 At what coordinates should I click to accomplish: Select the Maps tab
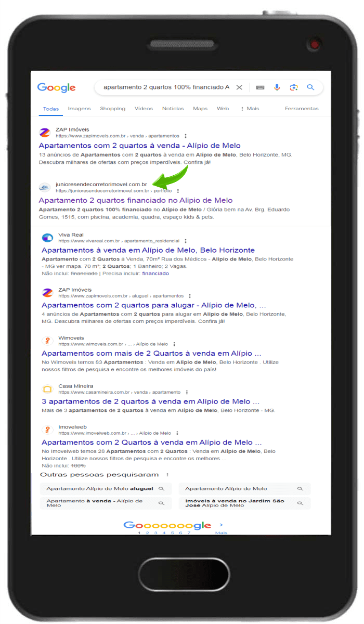[x=200, y=109]
